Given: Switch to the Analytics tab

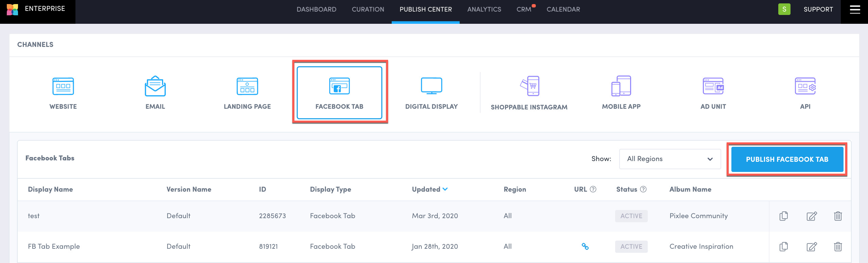Looking at the screenshot, I should 484,10.
